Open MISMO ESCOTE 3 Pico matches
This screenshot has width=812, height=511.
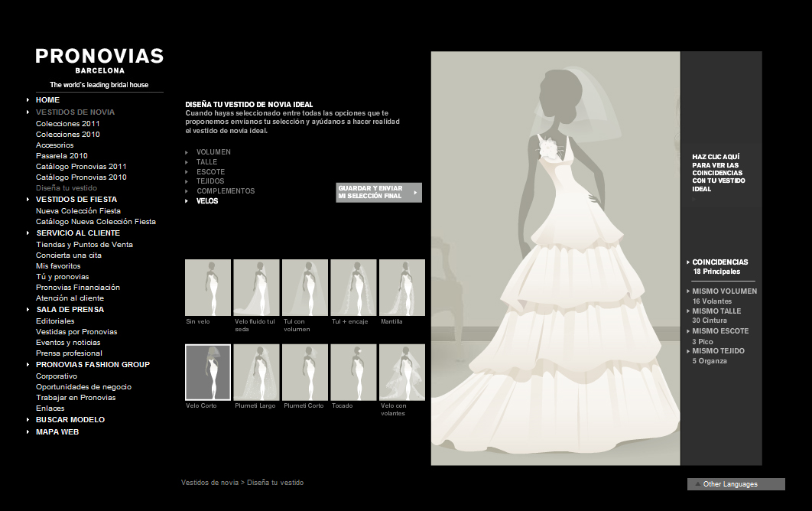tap(720, 336)
